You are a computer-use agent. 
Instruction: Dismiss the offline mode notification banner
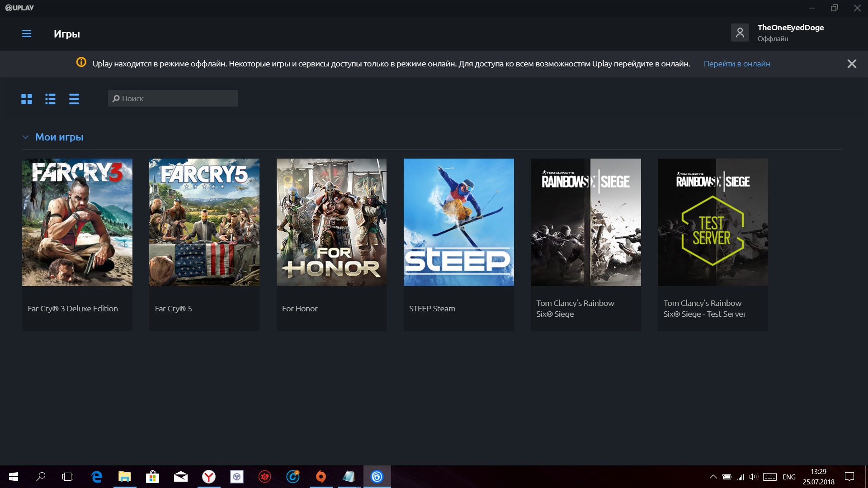click(852, 64)
